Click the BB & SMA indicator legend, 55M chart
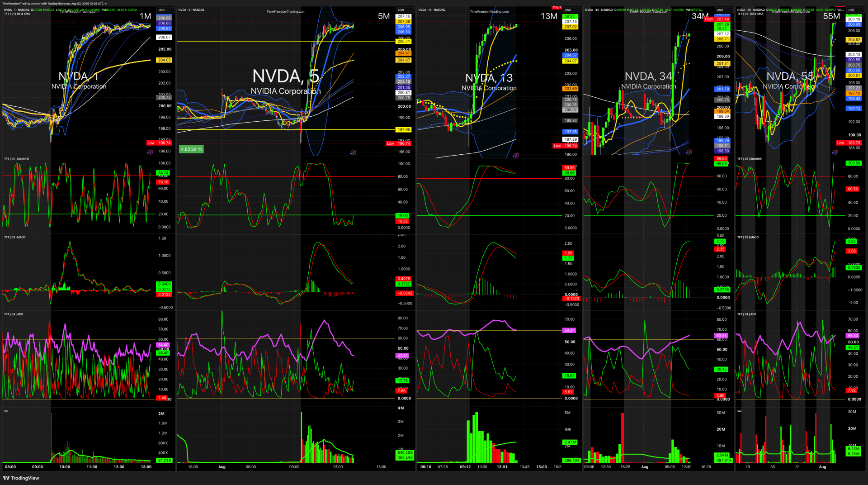The width and height of the screenshot is (868, 485). (750, 14)
